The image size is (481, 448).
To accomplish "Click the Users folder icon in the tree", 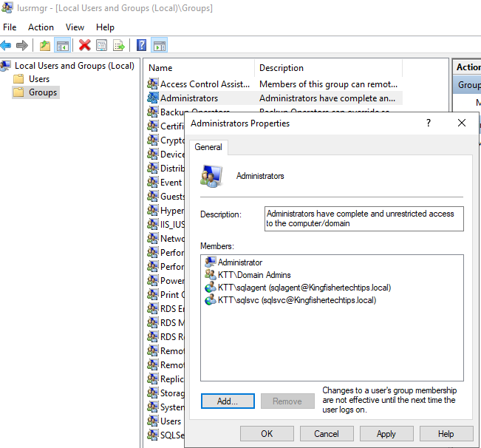I will 18,79.
